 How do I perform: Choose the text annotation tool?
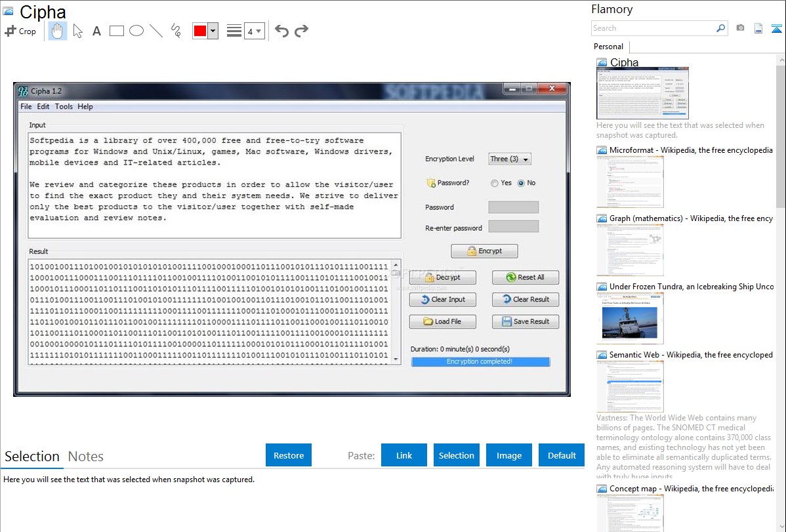96,31
